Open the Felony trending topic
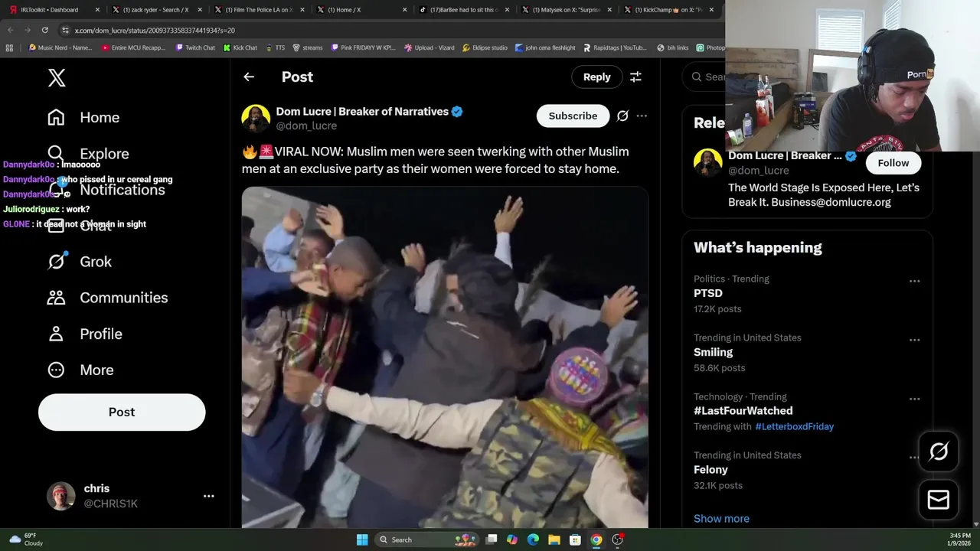Image resolution: width=980 pixels, height=551 pixels. [710, 470]
